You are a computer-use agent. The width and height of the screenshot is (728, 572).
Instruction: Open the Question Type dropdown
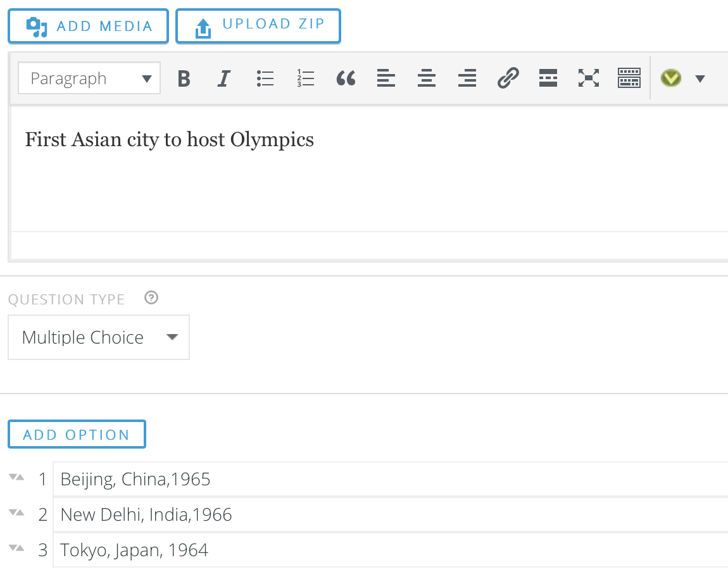(x=98, y=337)
